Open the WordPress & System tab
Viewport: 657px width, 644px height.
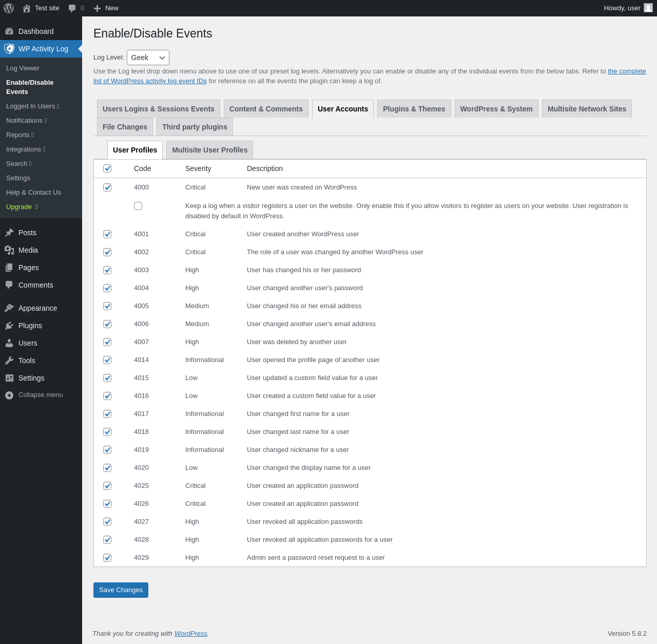coord(496,109)
